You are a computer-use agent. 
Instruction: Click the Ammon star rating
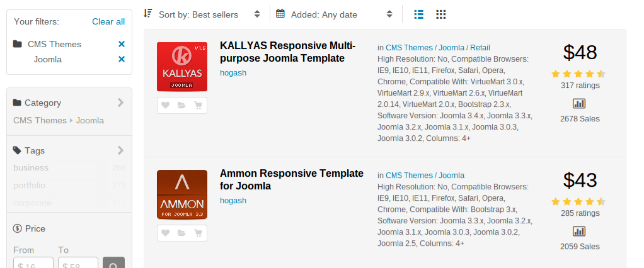[x=578, y=201]
